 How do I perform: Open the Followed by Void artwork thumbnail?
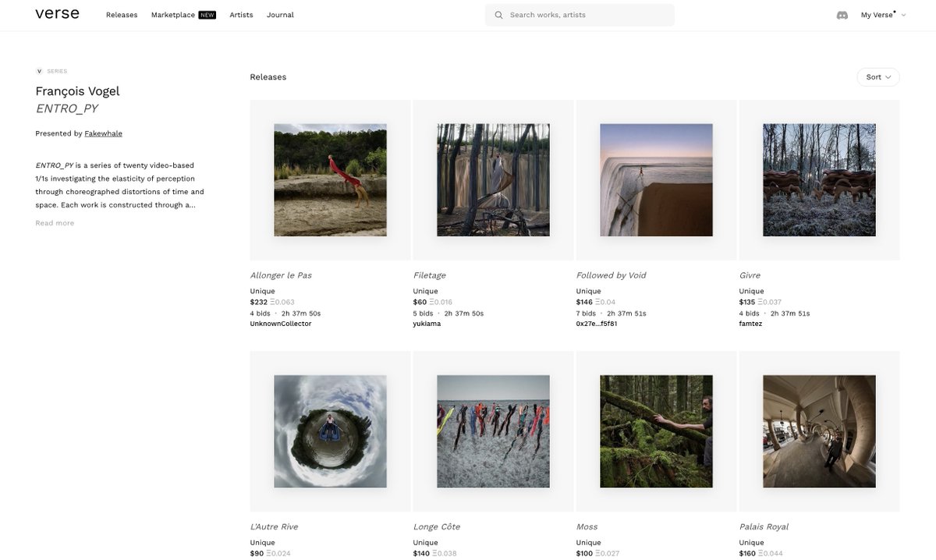click(656, 180)
